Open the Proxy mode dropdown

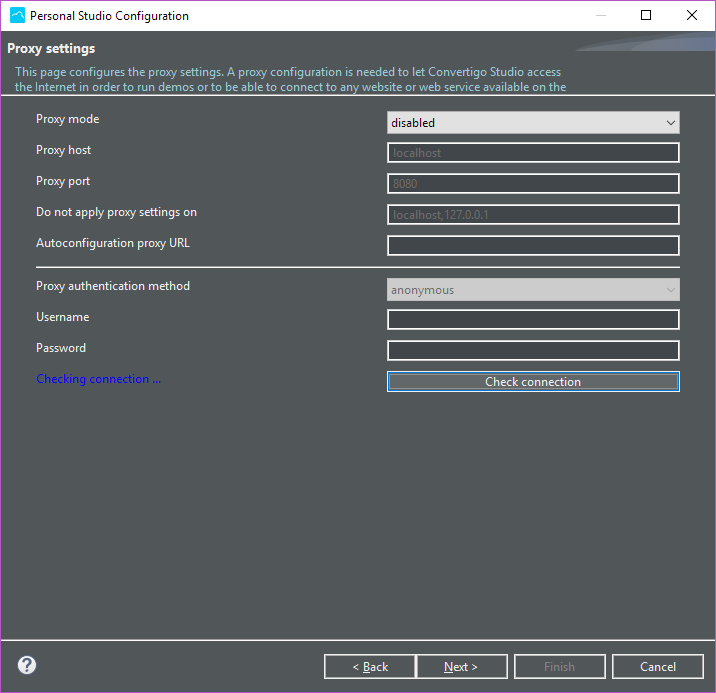(533, 123)
